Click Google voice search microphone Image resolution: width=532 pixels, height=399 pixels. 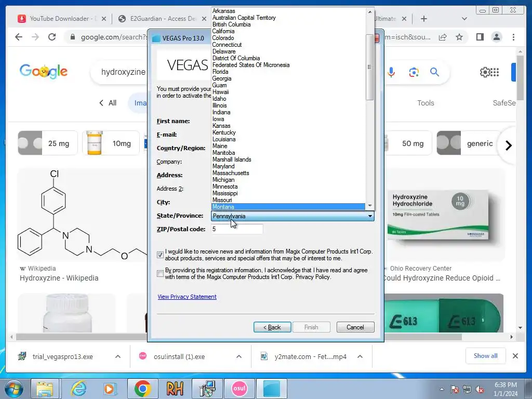coord(391,72)
